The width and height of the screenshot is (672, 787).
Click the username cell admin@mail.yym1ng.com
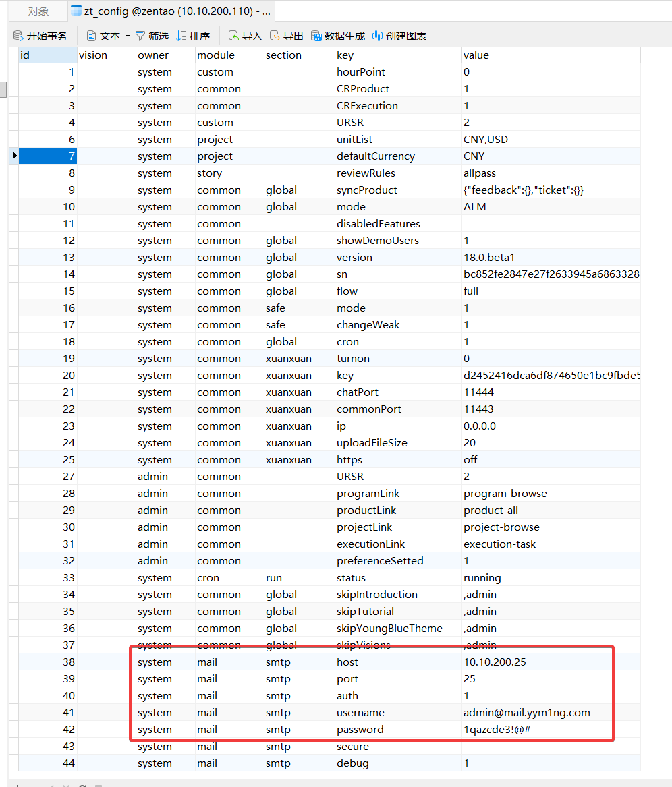click(526, 713)
